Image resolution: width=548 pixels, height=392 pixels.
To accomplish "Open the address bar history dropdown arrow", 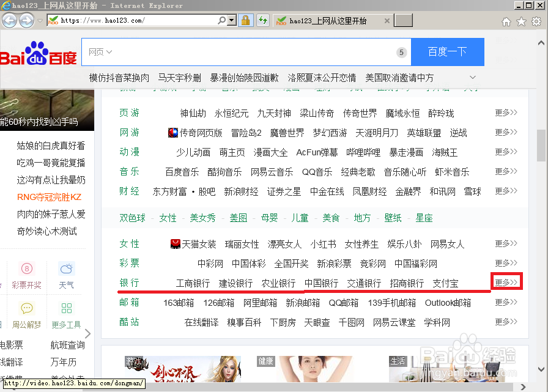I will [x=231, y=21].
